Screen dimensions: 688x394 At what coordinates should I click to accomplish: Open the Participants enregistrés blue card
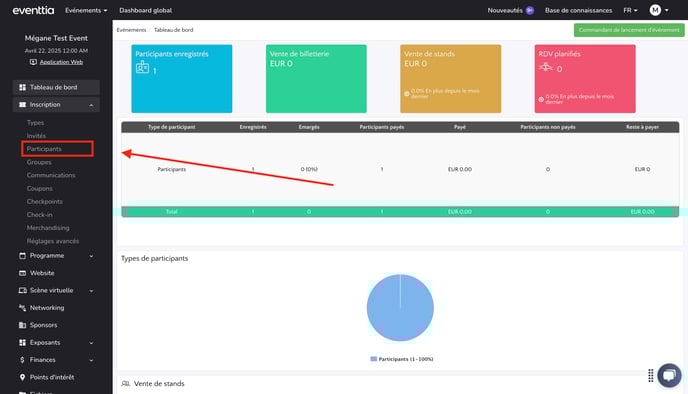coord(182,79)
